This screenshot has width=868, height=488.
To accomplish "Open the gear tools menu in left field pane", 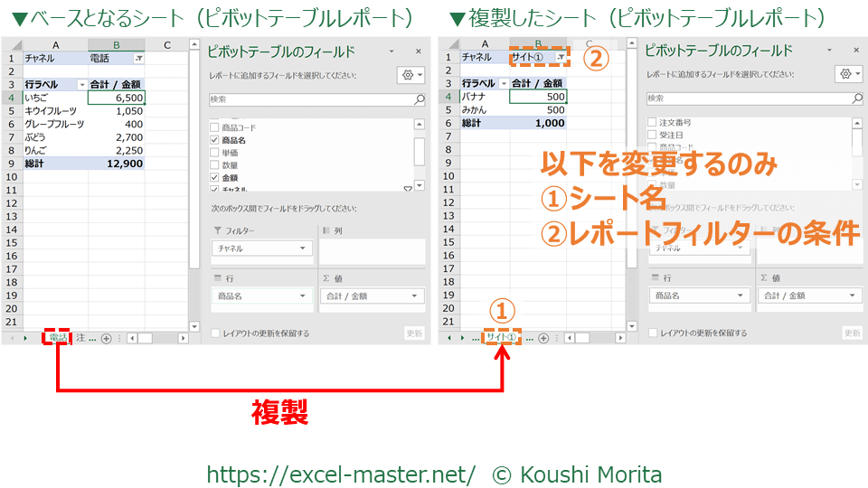I will [410, 76].
